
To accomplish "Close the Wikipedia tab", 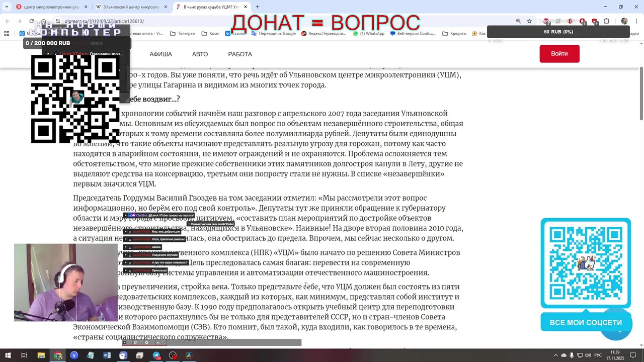I will click(x=166, y=7).
